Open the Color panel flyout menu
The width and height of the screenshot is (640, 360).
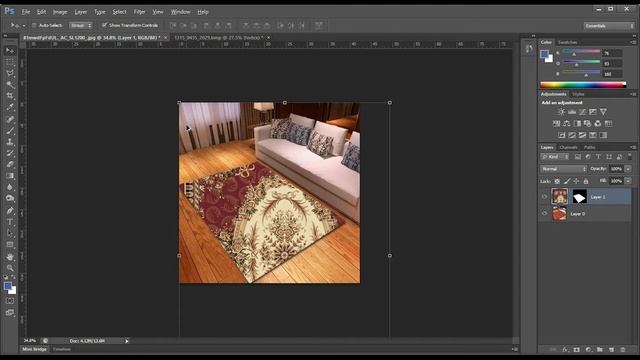633,42
